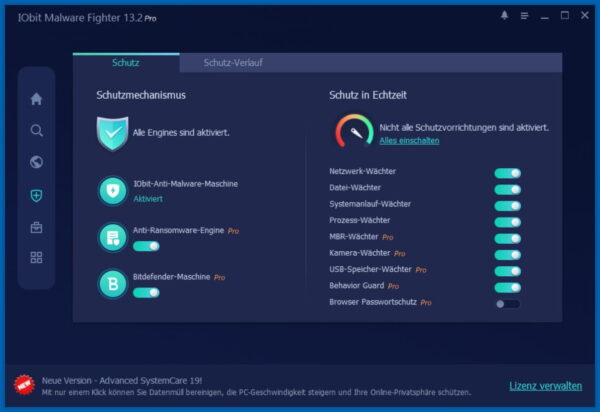
Task: Maximize the IObit Malware Fighter window
Action: [565, 15]
